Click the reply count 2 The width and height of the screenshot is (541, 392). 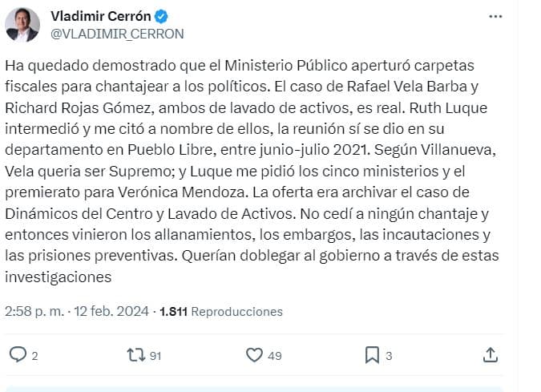coord(34,355)
